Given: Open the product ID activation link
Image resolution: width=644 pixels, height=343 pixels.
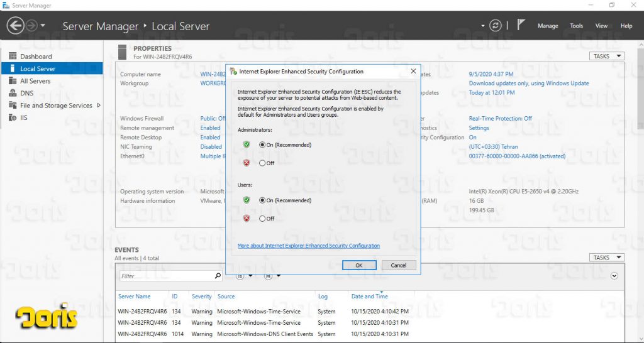Looking at the screenshot, I should coord(517,156).
